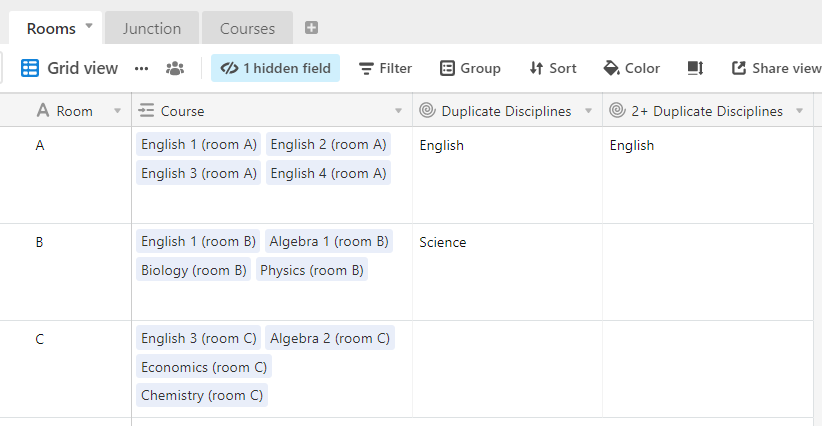Switch to the Courses tab
The height and width of the screenshot is (426, 822).
(x=247, y=28)
